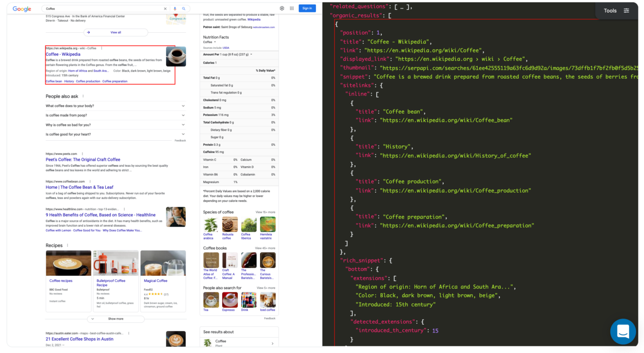Open the Bulletproof Coffee Recipe card
Screen dimensions: 644x353
[x=116, y=280]
